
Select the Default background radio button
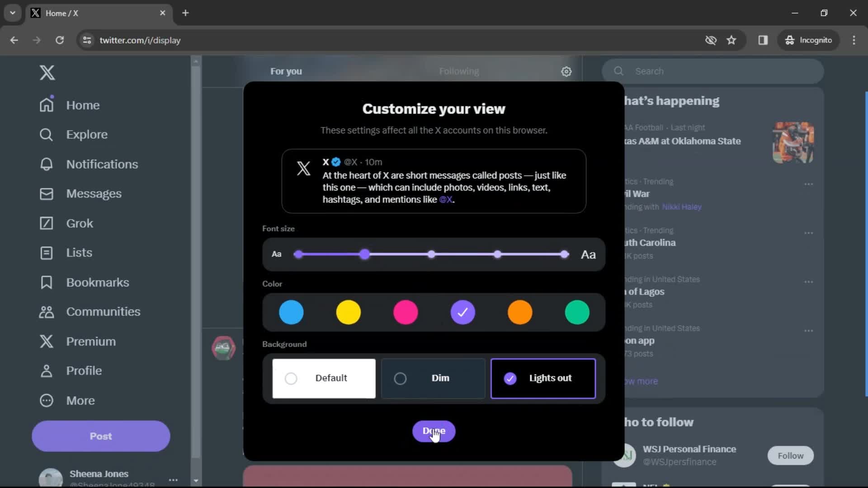pos(291,378)
